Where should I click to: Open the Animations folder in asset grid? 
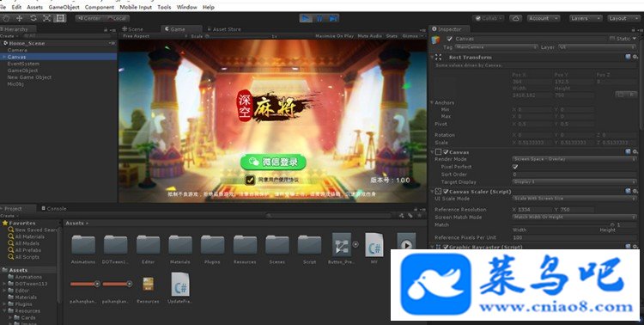pyautogui.click(x=83, y=245)
